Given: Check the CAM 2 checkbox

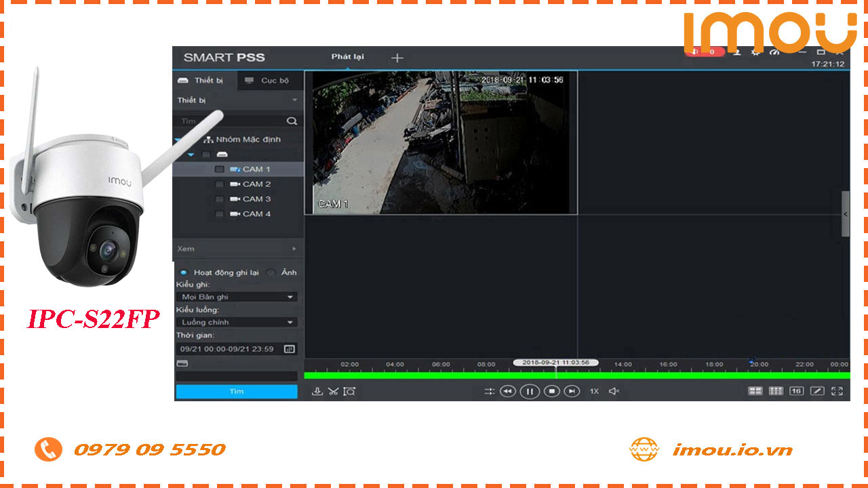Looking at the screenshot, I should coord(219,184).
